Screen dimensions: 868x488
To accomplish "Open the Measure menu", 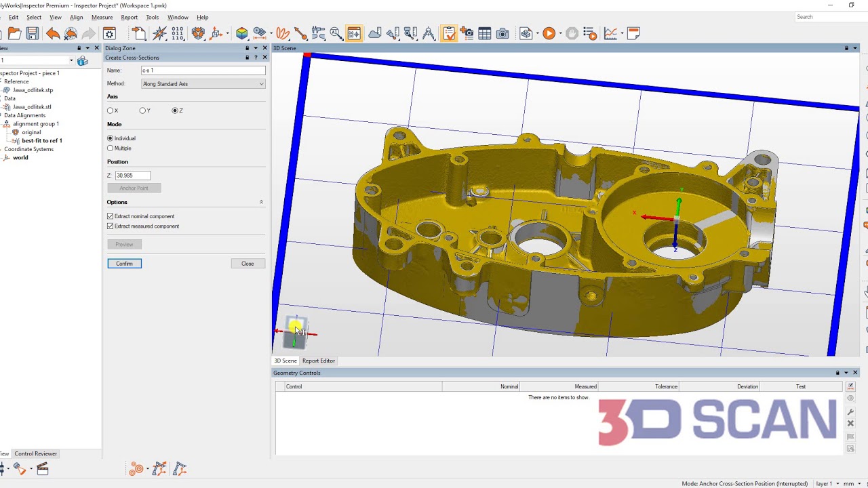I will pos(102,18).
